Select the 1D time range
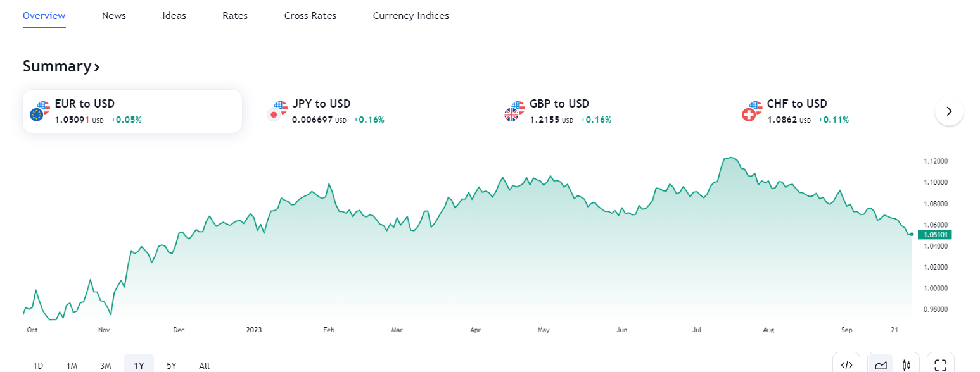980x372 pixels. pyautogui.click(x=38, y=365)
